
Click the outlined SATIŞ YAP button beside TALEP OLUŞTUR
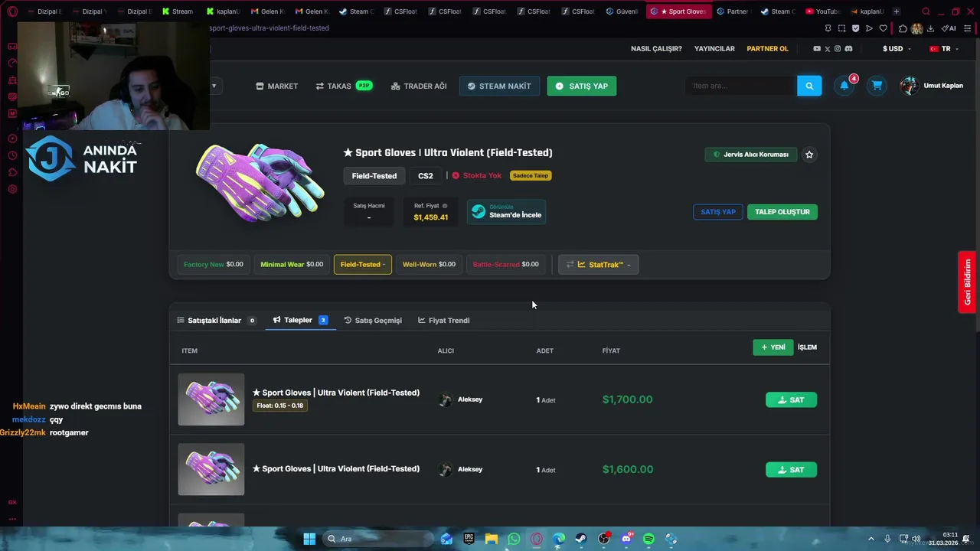tap(718, 212)
